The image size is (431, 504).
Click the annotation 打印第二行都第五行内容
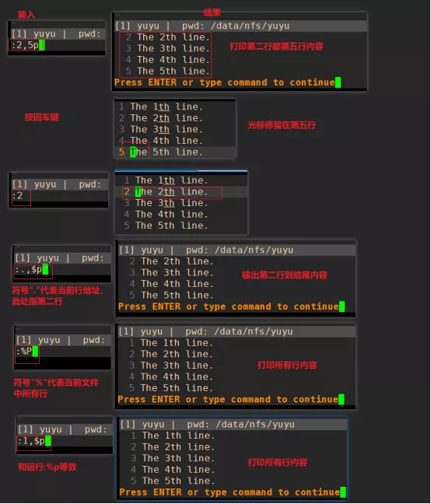pyautogui.click(x=276, y=47)
